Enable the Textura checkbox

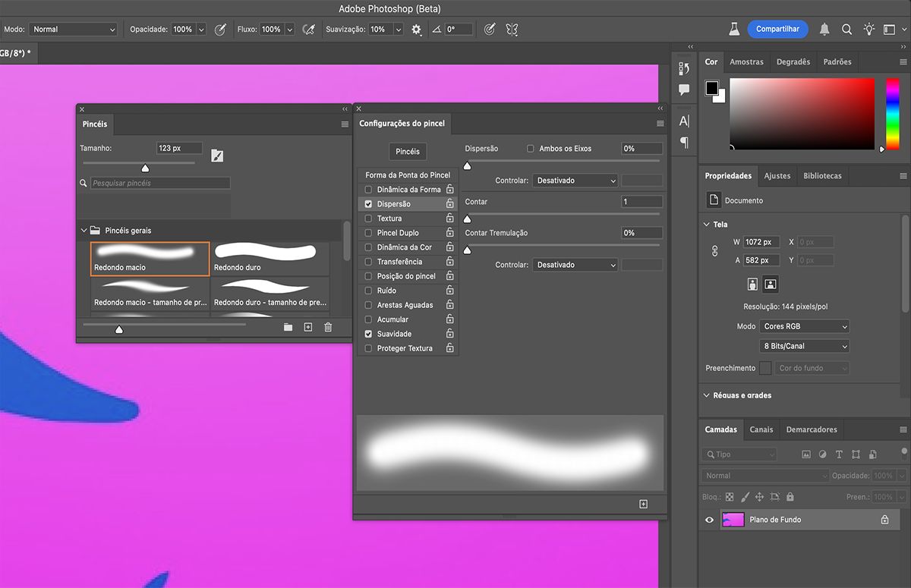coord(369,219)
